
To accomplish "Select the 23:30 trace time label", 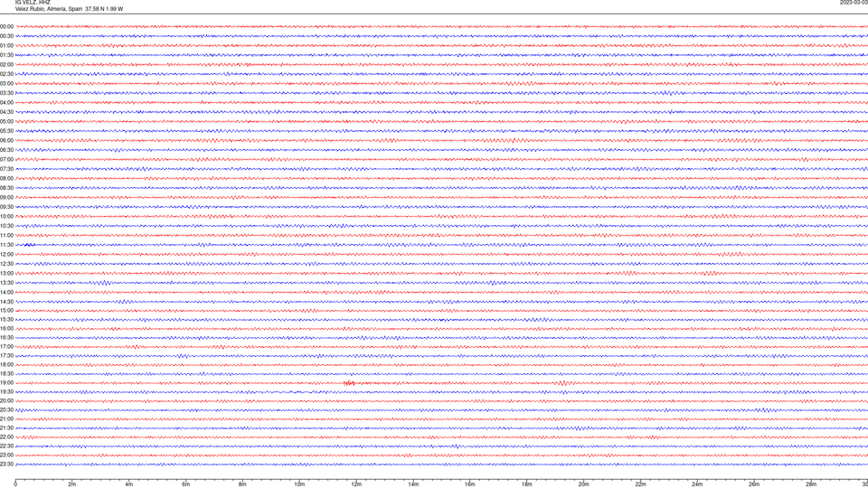I will coord(6,465).
